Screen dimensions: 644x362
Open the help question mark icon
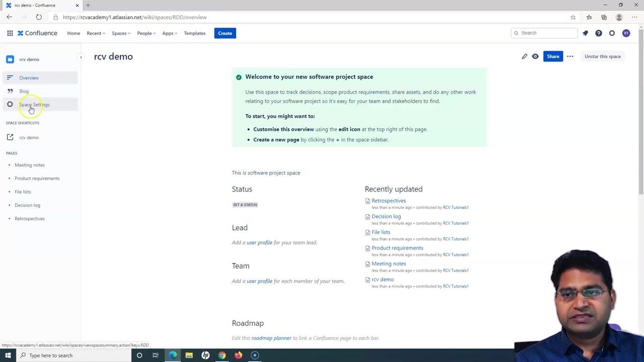click(599, 33)
